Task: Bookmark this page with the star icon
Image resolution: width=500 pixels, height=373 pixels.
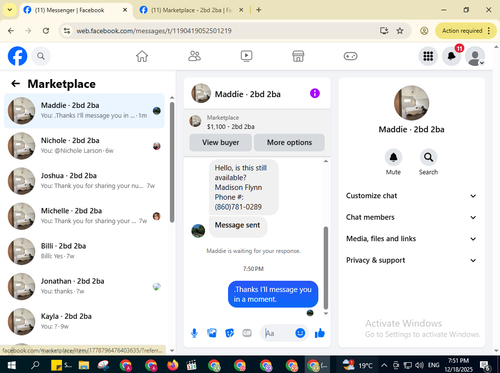Action: (x=400, y=31)
